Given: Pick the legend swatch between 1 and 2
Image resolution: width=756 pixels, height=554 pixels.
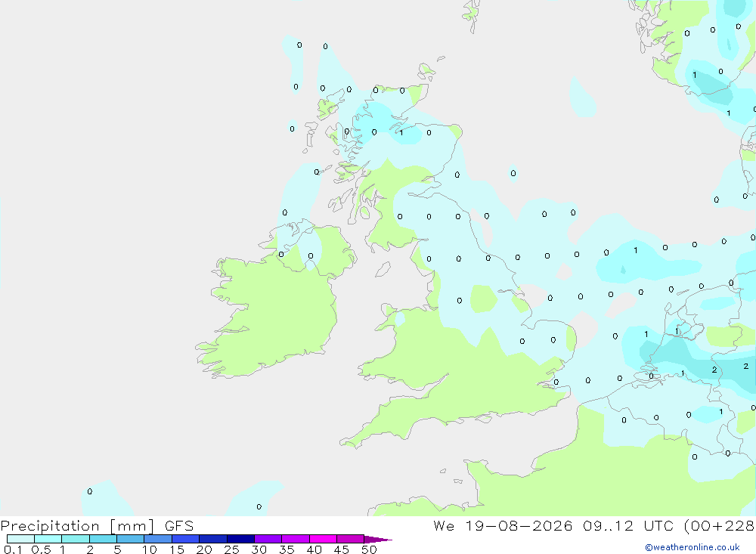Looking at the screenshot, I should coord(76,539).
